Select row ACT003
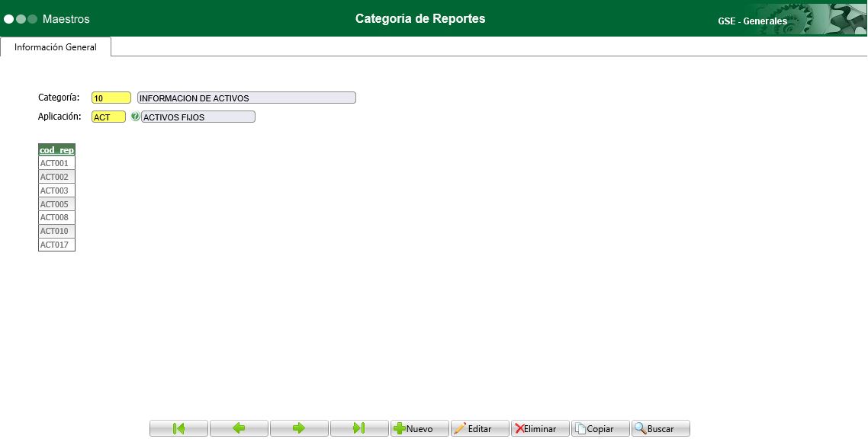This screenshot has width=868, height=442. (56, 191)
